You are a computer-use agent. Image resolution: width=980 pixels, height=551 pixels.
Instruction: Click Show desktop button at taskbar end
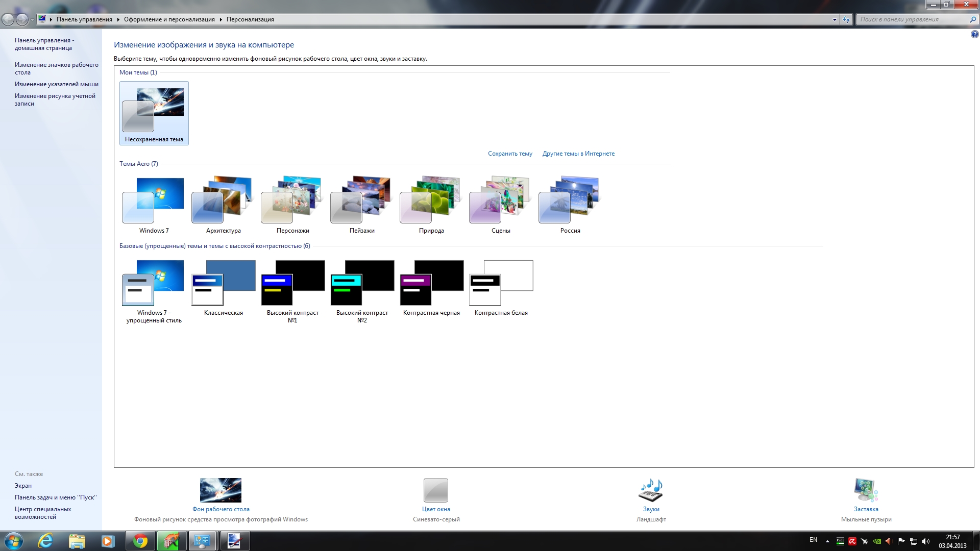976,541
